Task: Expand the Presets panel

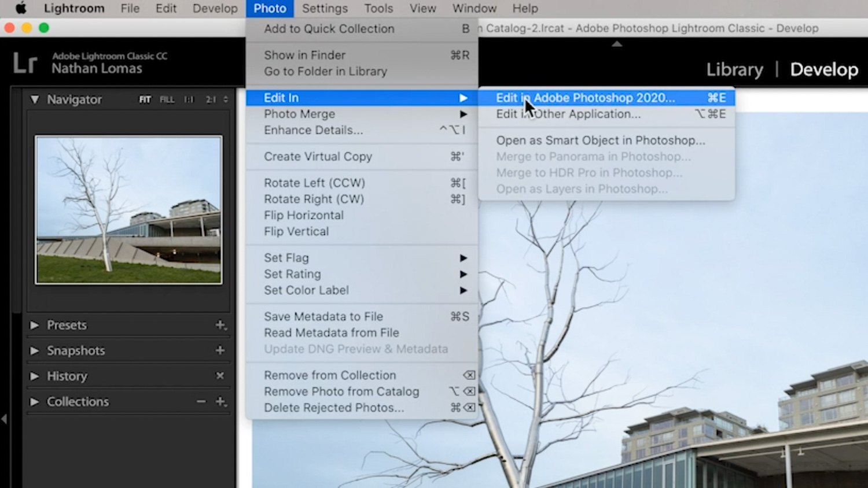Action: coord(34,325)
